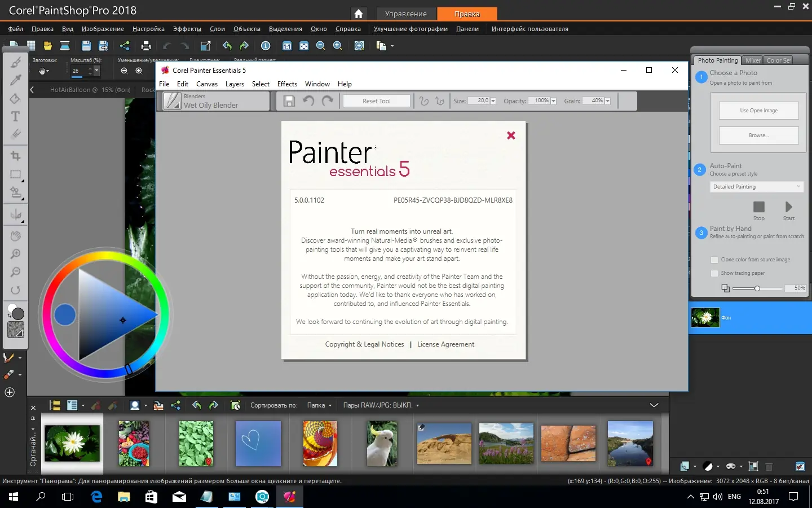This screenshot has width=812, height=508.
Task: Click the undo arrow in Painter Essentials toolbar
Action: tap(308, 101)
